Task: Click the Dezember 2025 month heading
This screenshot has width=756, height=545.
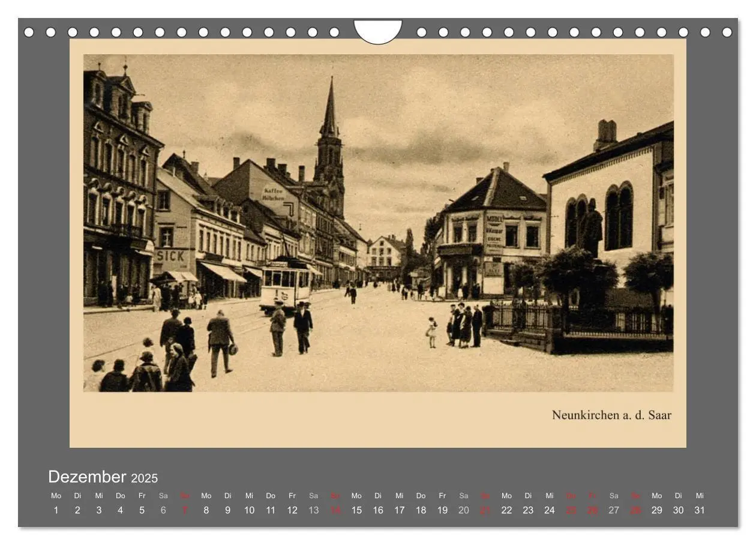Action: 103,477
